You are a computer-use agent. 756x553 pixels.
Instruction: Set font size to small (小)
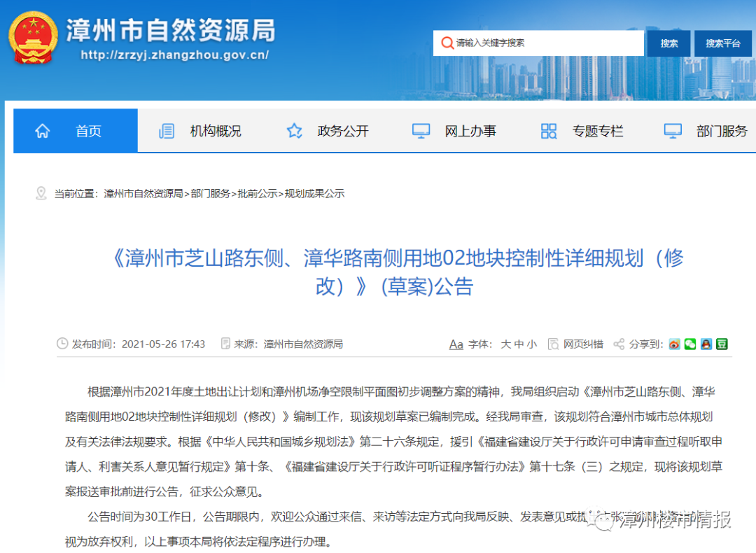pyautogui.click(x=532, y=344)
